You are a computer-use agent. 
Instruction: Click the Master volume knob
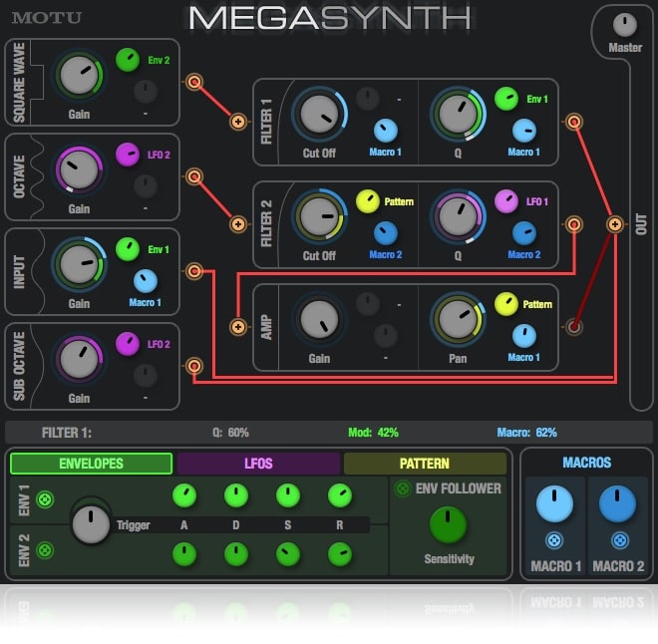(625, 25)
